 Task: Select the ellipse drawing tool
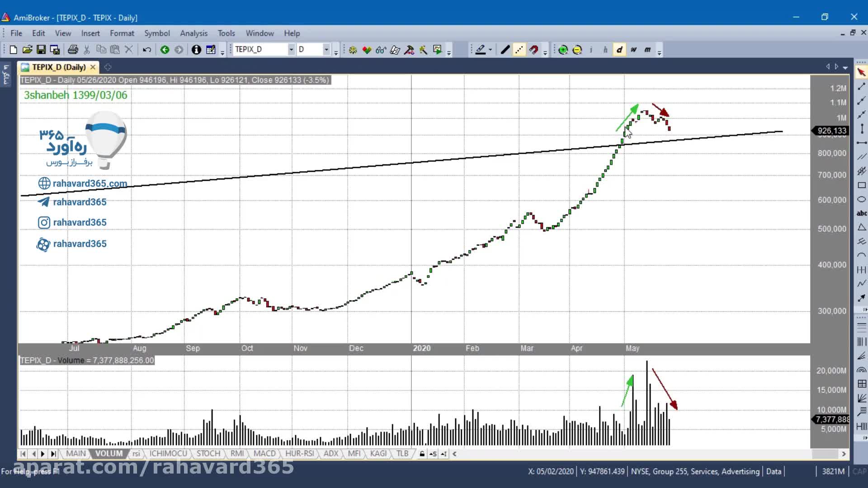click(862, 199)
